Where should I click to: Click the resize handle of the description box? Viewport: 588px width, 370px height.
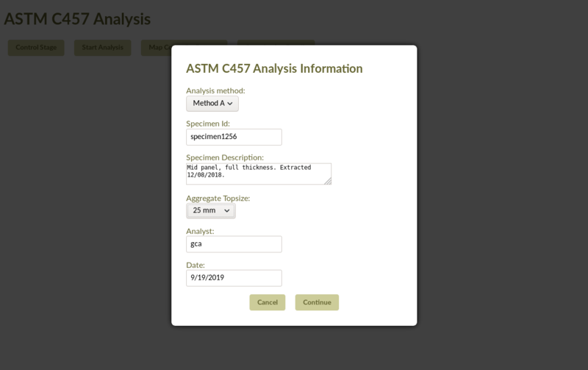pyautogui.click(x=328, y=181)
